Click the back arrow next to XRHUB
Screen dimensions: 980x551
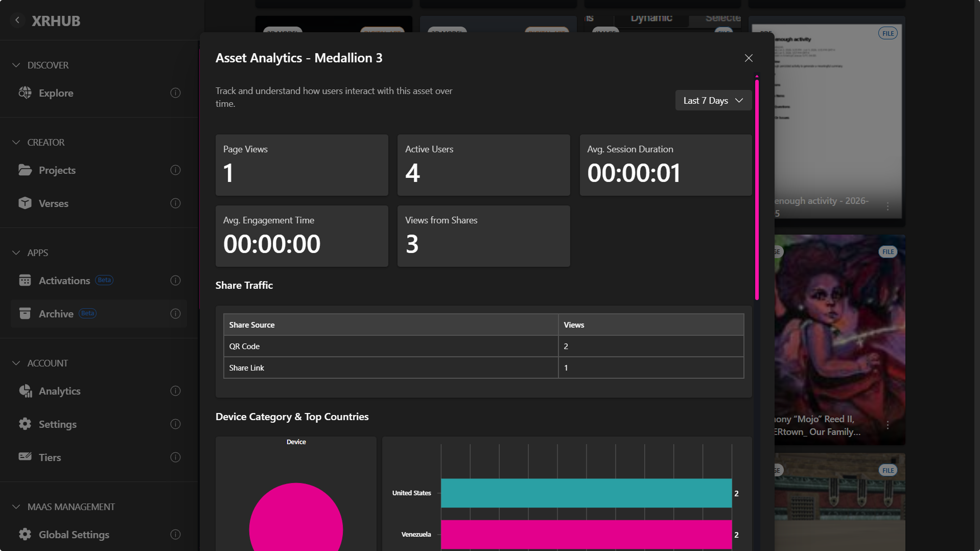tap(17, 20)
